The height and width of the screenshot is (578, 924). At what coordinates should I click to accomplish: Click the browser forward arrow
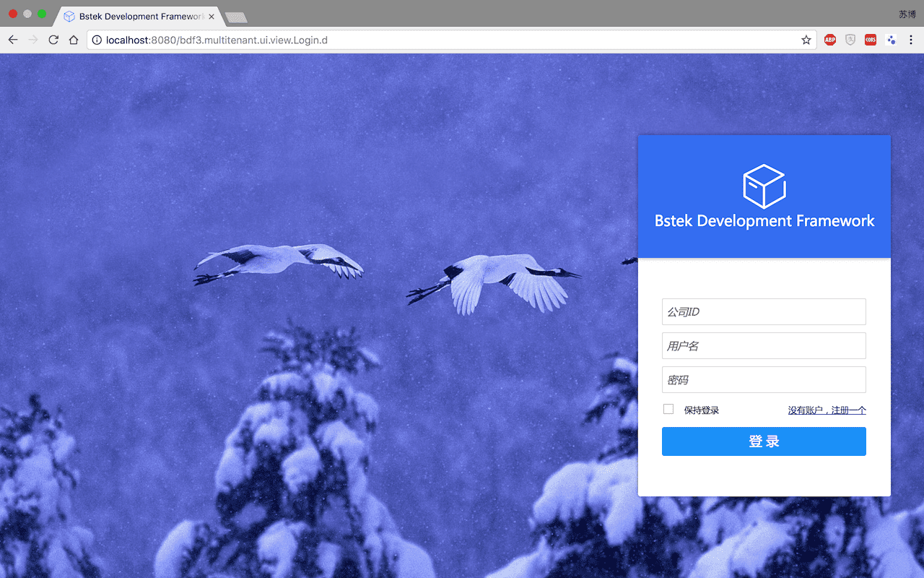click(32, 40)
